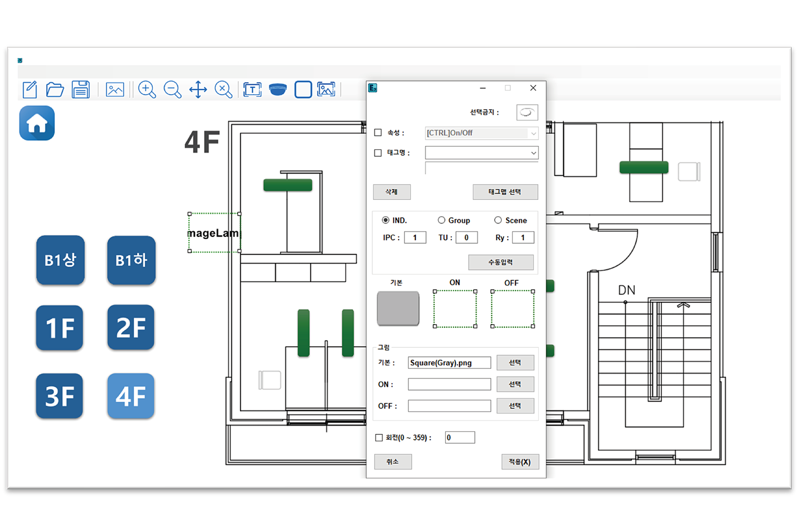Click the gray 기본 image swatch
This screenshot has width=798, height=532.
point(398,308)
